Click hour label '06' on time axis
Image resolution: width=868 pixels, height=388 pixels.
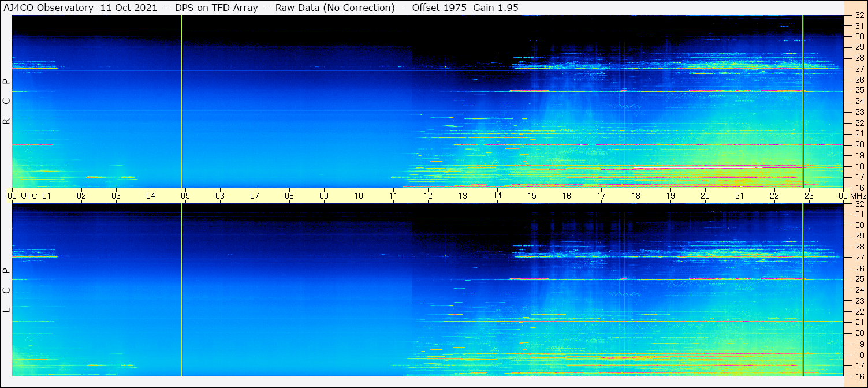[220, 196]
